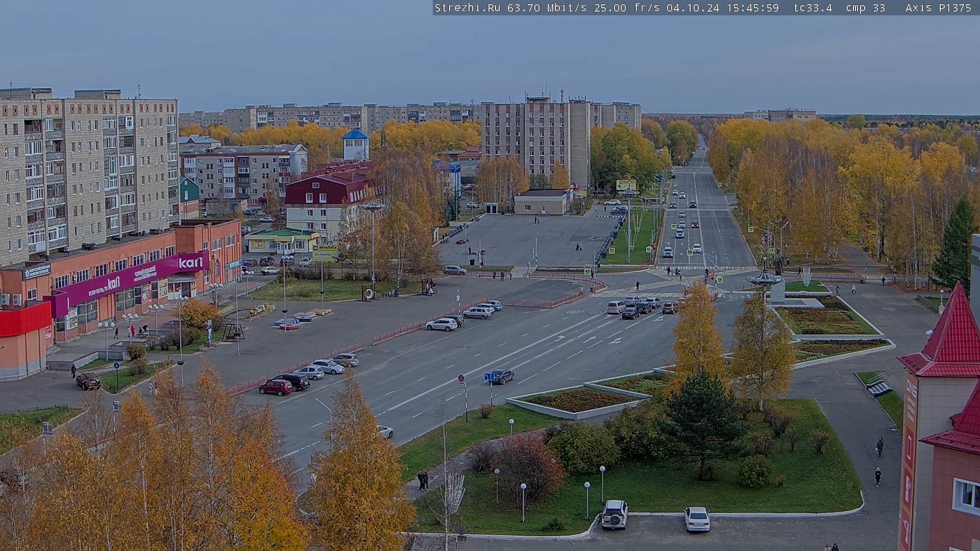Click the "63.70 Mbit/s" bitrate value

pyautogui.click(x=546, y=8)
